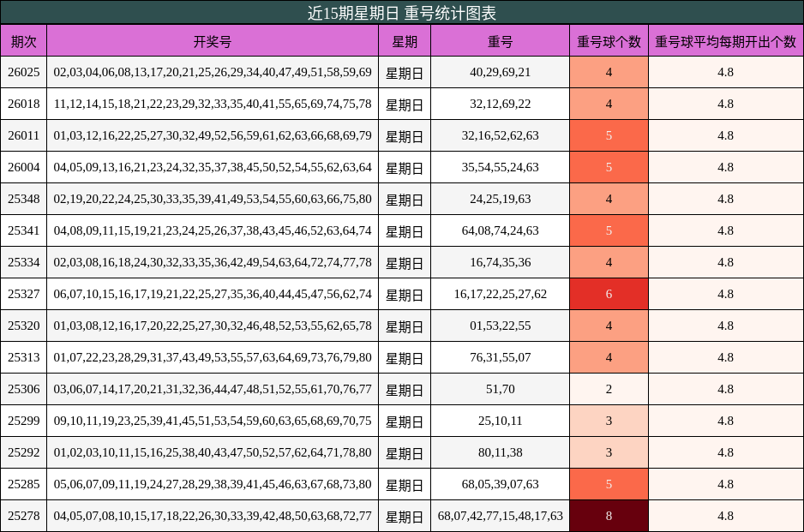Click the 重号球平均每期开出个数 header
The height and width of the screenshot is (532, 804).
728,40
